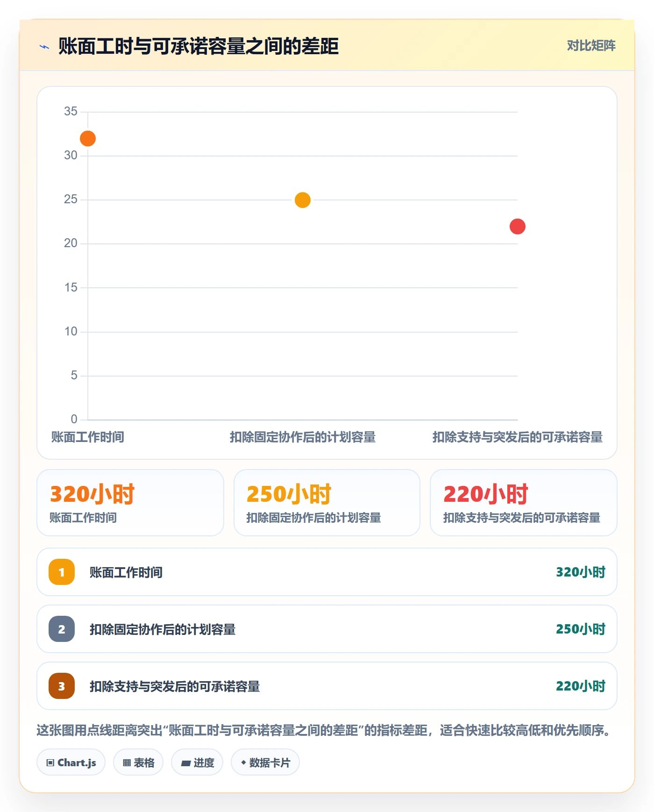
Task: Click the x-axis label 扣除固定协作后的计划容量
Action: click(x=303, y=437)
